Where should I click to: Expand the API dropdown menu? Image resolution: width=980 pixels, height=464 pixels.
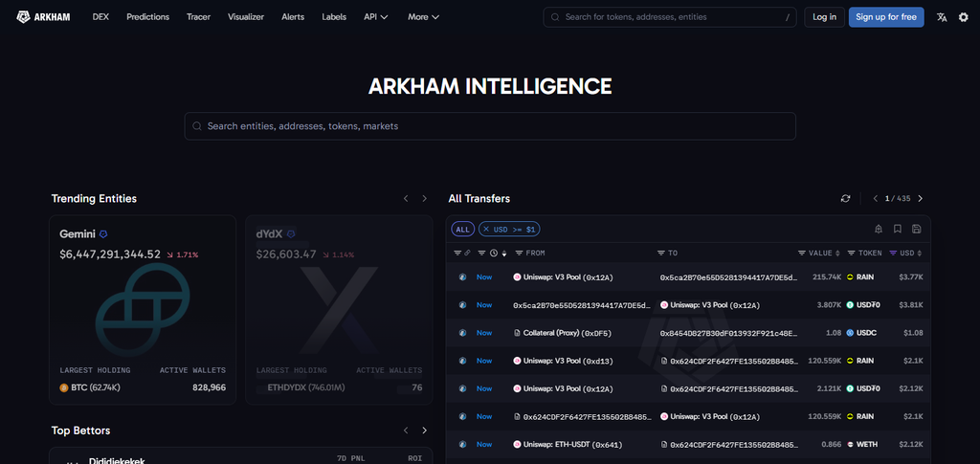[x=376, y=17]
